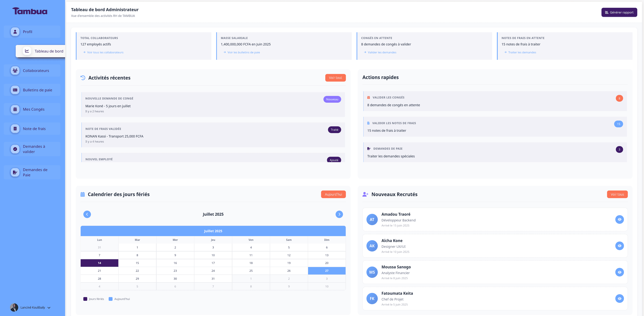Click the Activités récentes history icon
The image size is (644, 316).
[x=83, y=78]
